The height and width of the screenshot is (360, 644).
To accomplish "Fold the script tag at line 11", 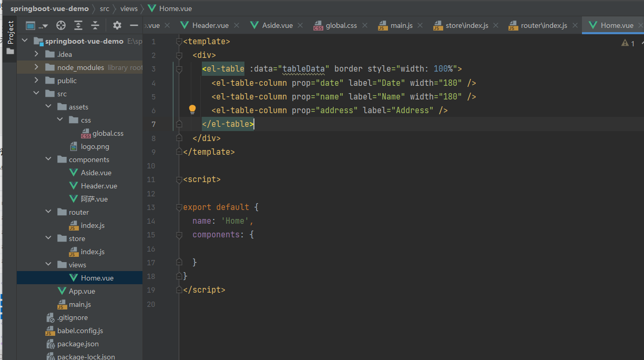I will (x=179, y=179).
